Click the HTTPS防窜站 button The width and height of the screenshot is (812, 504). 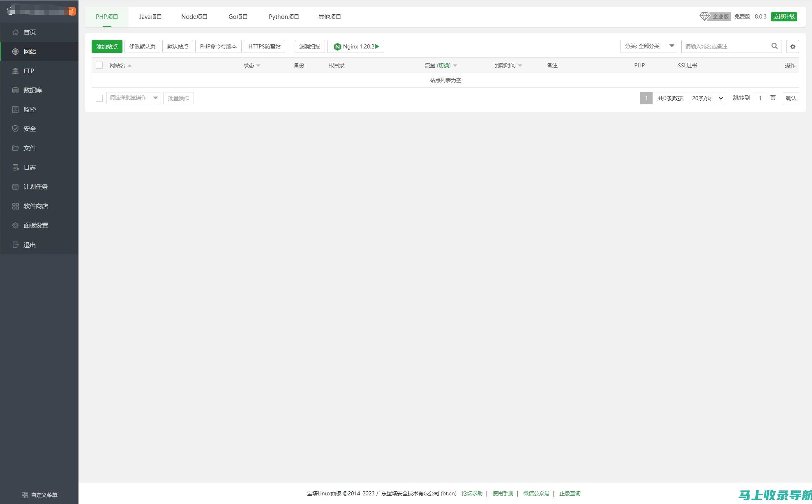coord(264,46)
